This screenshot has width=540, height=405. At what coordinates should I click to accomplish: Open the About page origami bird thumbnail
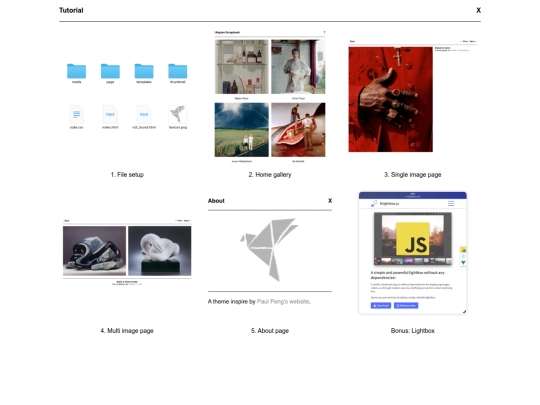point(270,252)
